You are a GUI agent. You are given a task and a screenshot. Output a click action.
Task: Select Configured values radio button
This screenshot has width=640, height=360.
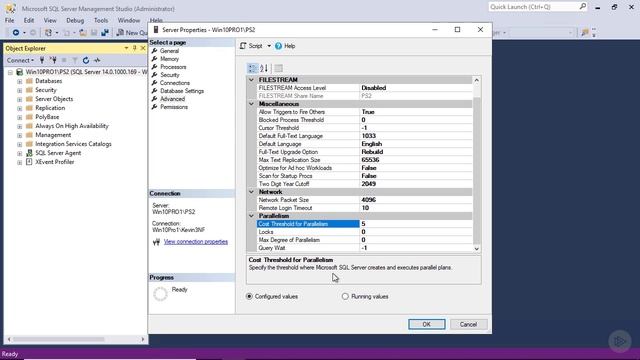click(249, 296)
